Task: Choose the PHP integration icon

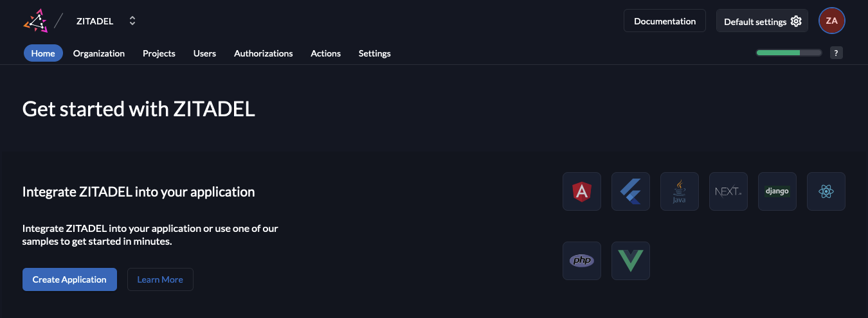Action: click(x=582, y=261)
